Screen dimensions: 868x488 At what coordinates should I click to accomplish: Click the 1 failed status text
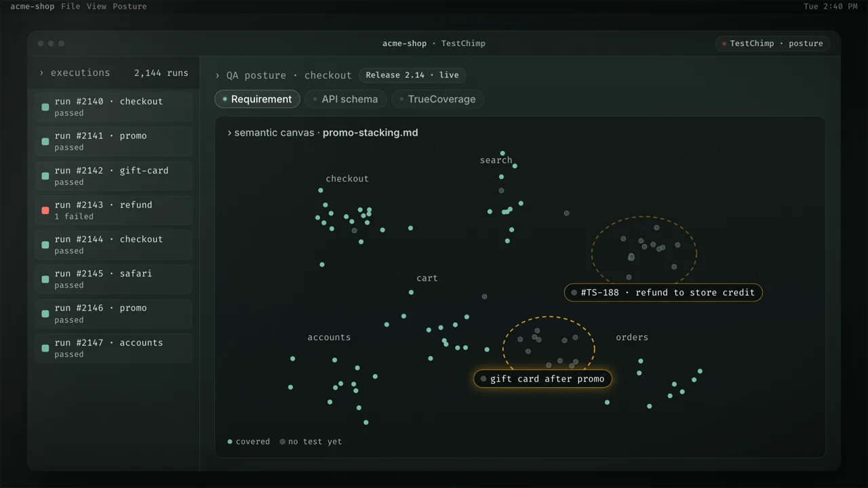[74, 217]
